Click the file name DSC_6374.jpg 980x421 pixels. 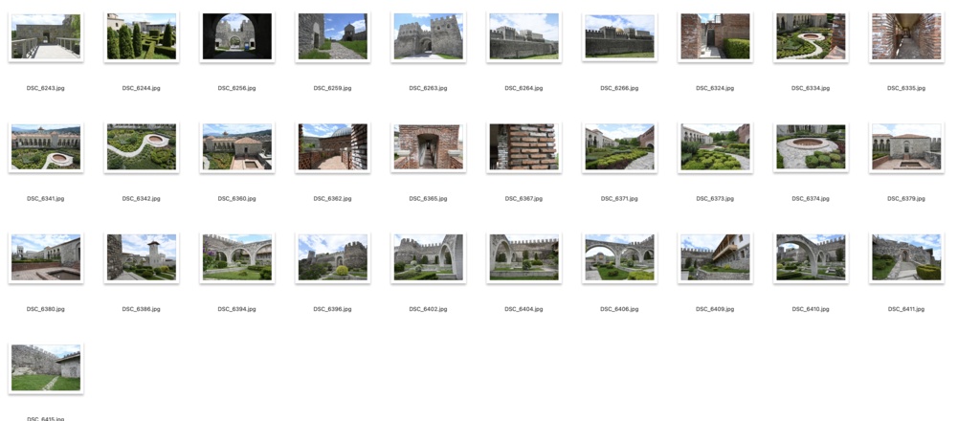pos(811,199)
